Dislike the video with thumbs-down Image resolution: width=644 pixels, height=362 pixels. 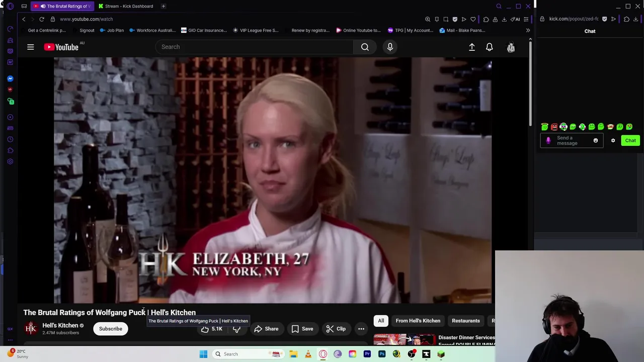(x=236, y=329)
